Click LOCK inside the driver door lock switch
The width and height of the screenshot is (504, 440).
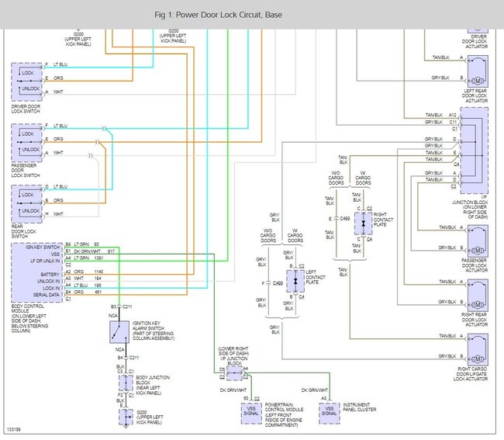[28, 73]
